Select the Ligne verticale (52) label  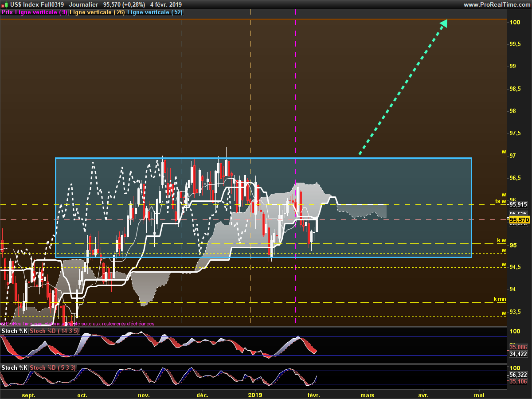click(155, 12)
